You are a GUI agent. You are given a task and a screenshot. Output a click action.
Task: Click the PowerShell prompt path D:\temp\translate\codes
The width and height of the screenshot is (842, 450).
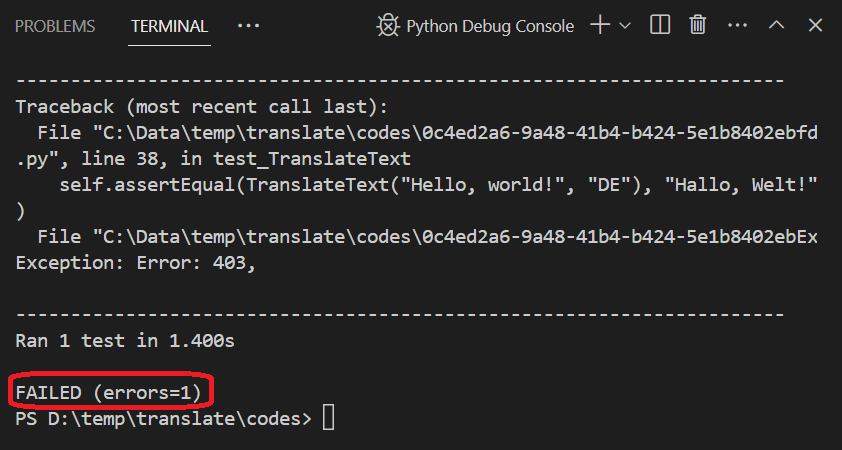pos(175,418)
